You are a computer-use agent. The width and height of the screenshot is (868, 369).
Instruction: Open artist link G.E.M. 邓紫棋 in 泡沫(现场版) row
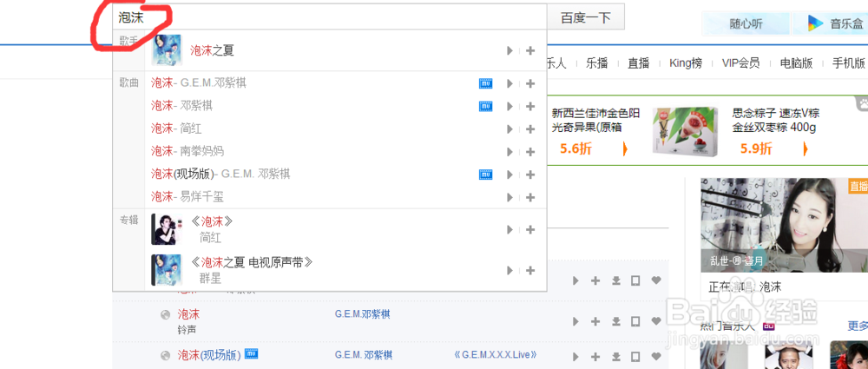364,355
